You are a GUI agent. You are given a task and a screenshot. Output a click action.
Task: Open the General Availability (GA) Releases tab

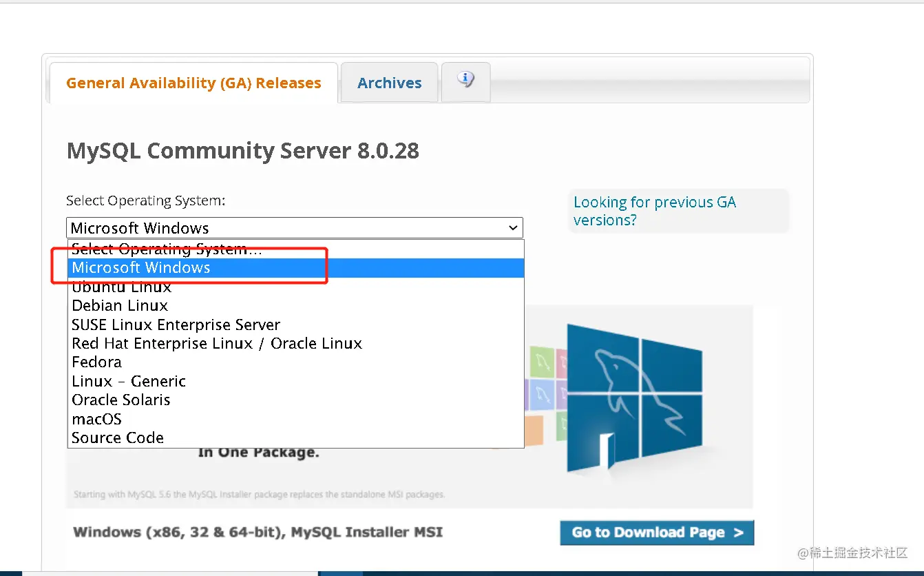[193, 83]
